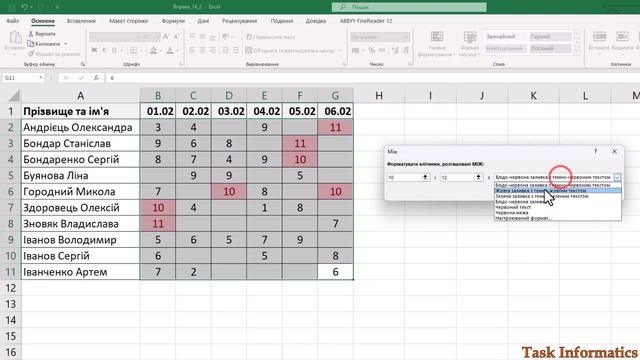Select column header H
This screenshot has width=640, height=360.
379,96
